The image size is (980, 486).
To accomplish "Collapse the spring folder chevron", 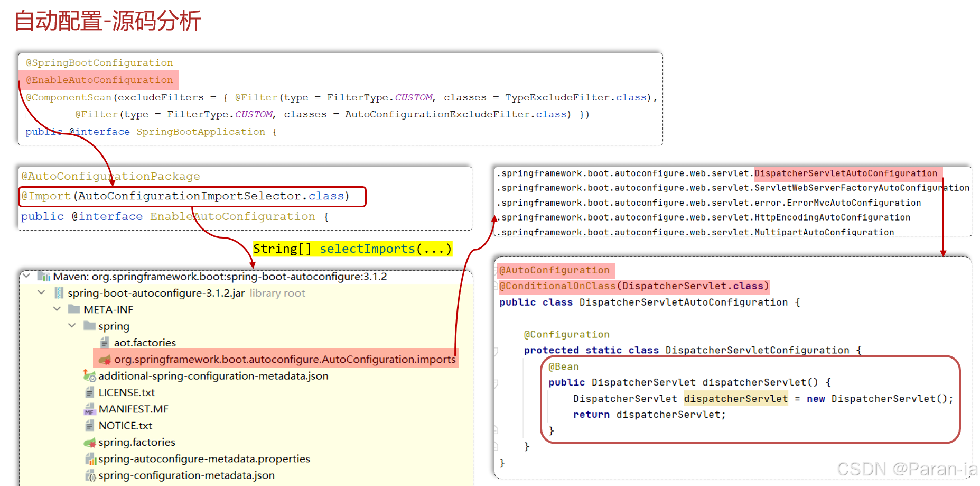I will pyautogui.click(x=72, y=325).
